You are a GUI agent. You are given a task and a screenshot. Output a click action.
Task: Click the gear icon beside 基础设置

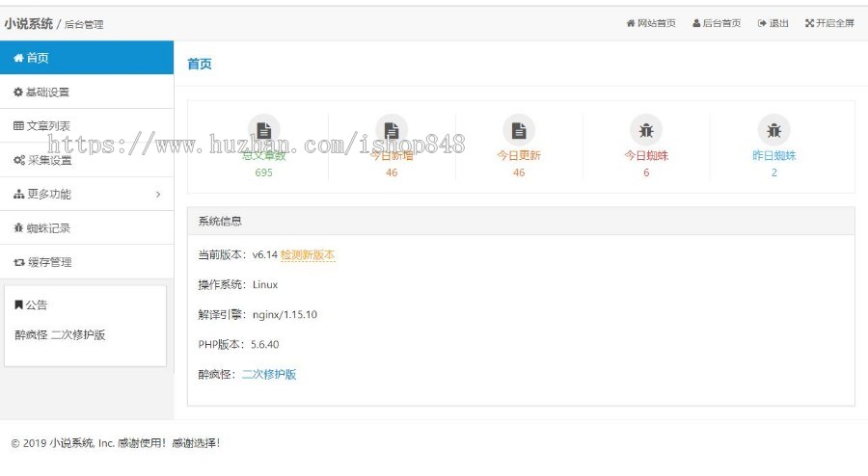18,92
